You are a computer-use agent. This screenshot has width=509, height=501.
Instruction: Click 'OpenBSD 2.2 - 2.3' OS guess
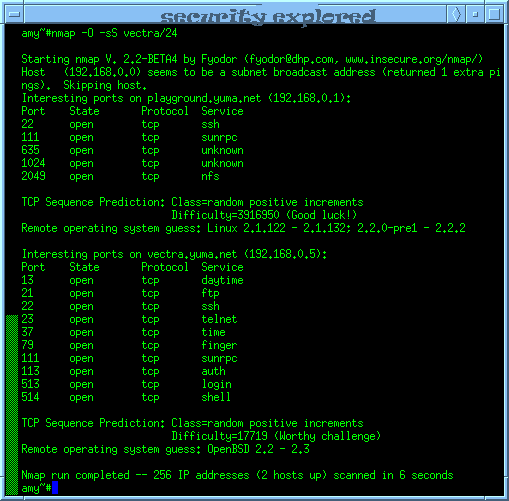258,449
